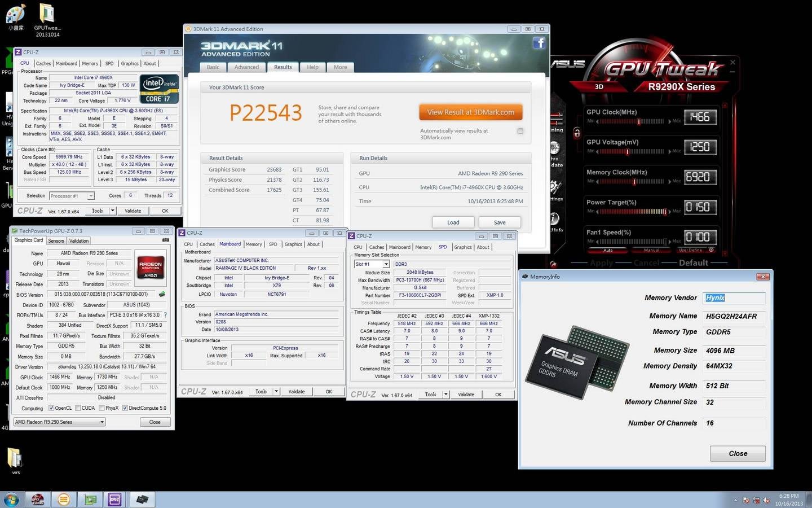This screenshot has height=508, width=812.
Task: Open GPU Tweak settings via gear icon
Action: (554, 185)
